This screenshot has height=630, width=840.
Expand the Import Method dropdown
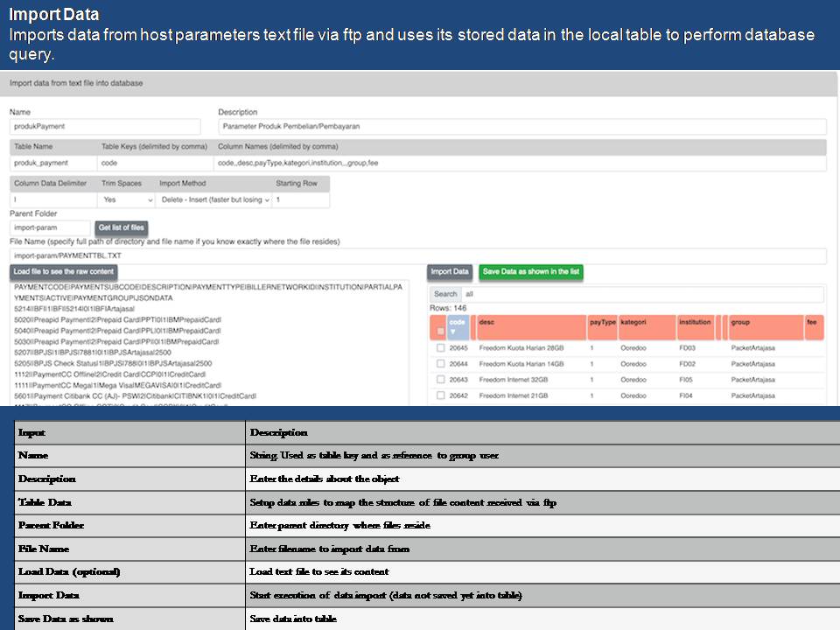[x=213, y=199]
